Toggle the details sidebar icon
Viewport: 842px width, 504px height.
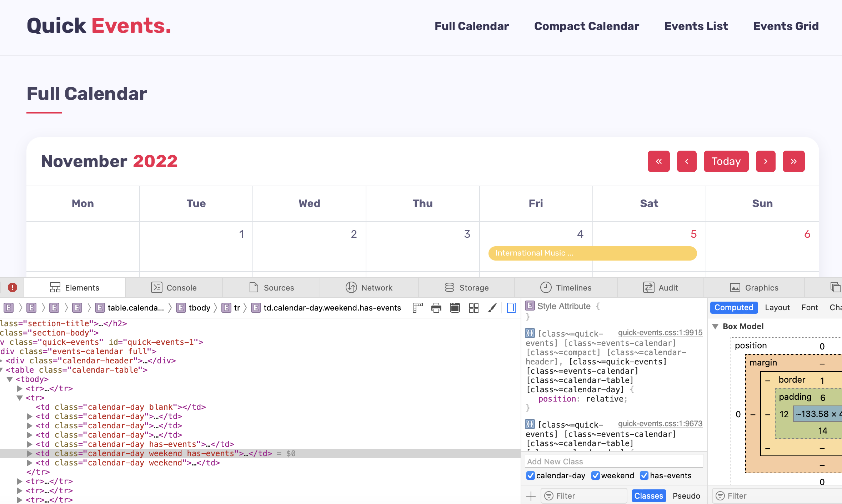click(x=511, y=308)
